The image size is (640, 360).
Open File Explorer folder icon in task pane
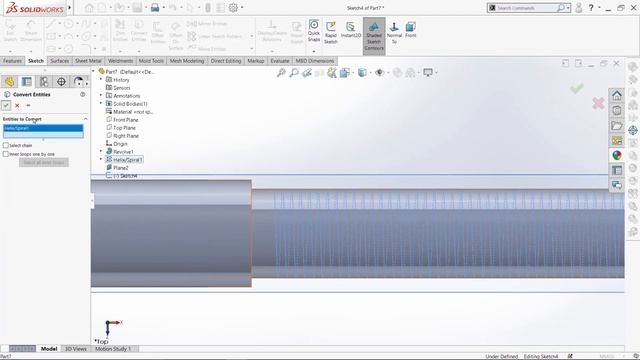pos(617,125)
